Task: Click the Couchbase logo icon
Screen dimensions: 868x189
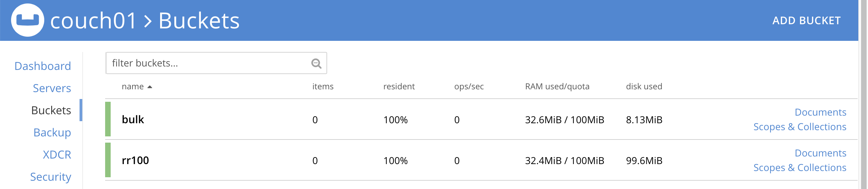Action: [x=28, y=20]
